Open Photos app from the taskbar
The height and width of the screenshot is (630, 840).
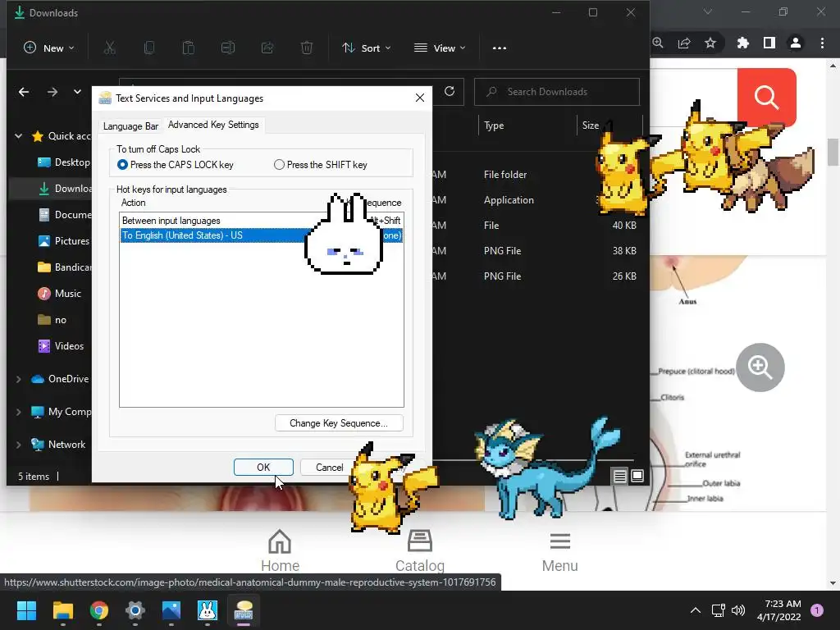(x=171, y=610)
